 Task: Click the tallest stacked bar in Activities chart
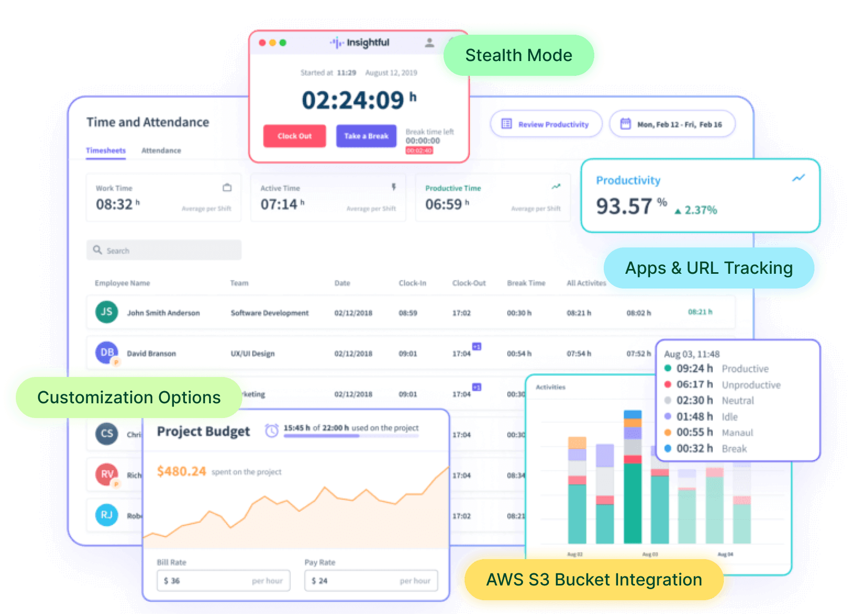(x=633, y=477)
